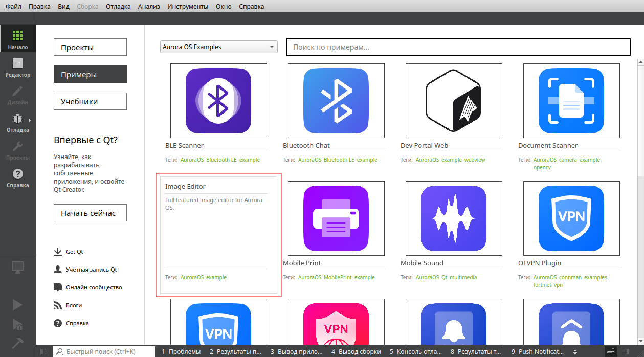This screenshot has height=357, width=644.
Task: Open the output panes selector arrows
Action: tap(575, 352)
